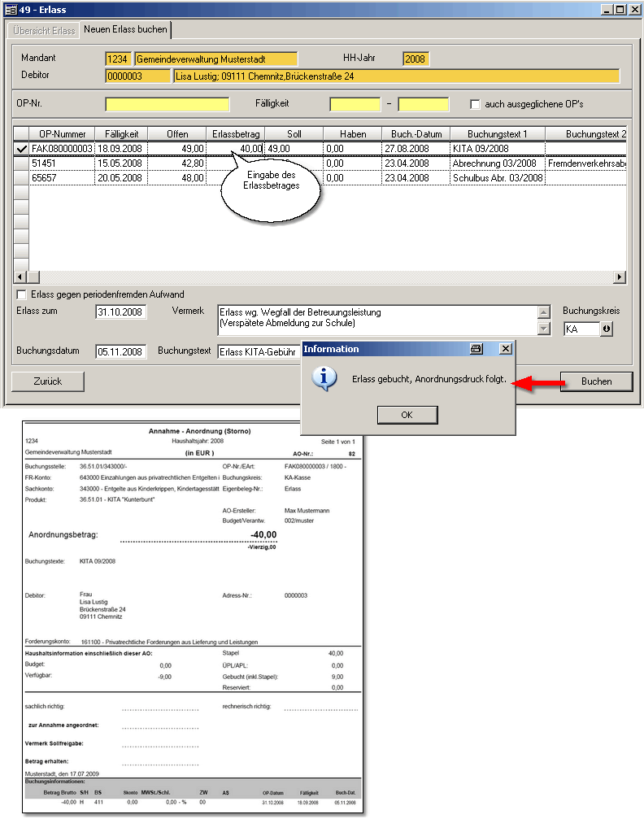Sort by the Fälligkeit column header
The width and height of the screenshot is (644, 819).
click(121, 133)
